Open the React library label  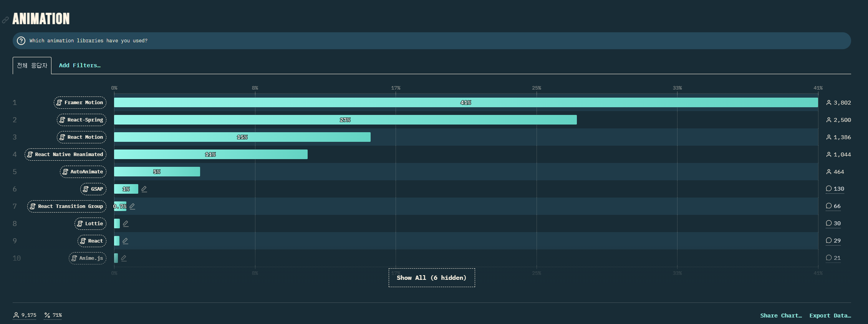pos(92,241)
